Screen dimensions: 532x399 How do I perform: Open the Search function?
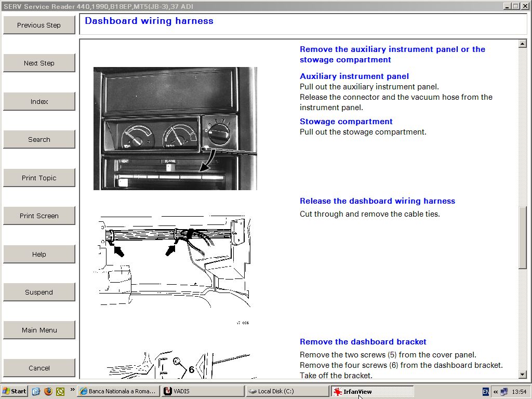click(x=39, y=139)
